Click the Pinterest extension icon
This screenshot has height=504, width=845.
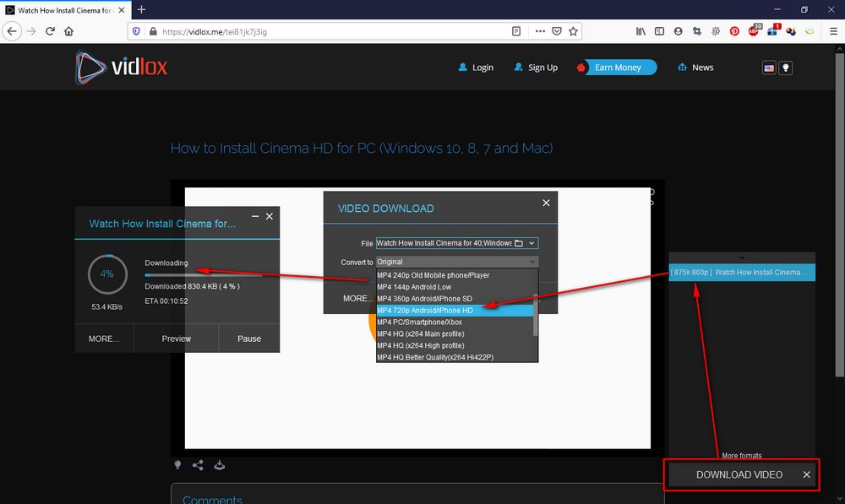tap(734, 31)
